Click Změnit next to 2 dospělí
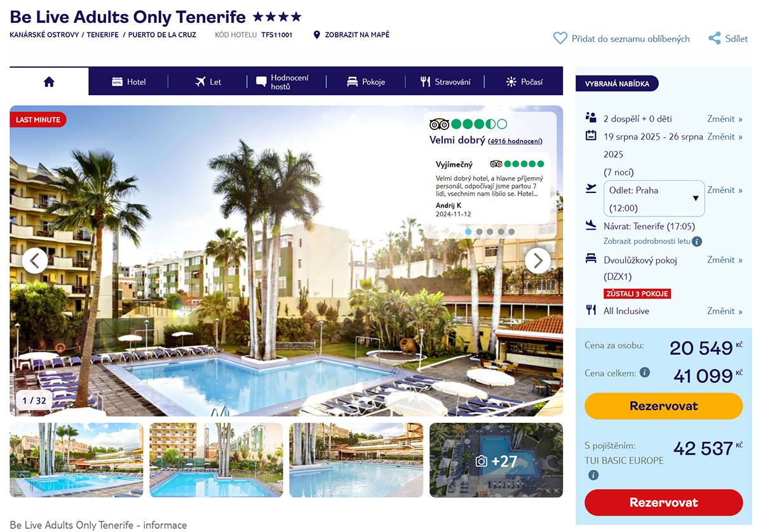Screen dimensions: 763x532 click(x=725, y=119)
